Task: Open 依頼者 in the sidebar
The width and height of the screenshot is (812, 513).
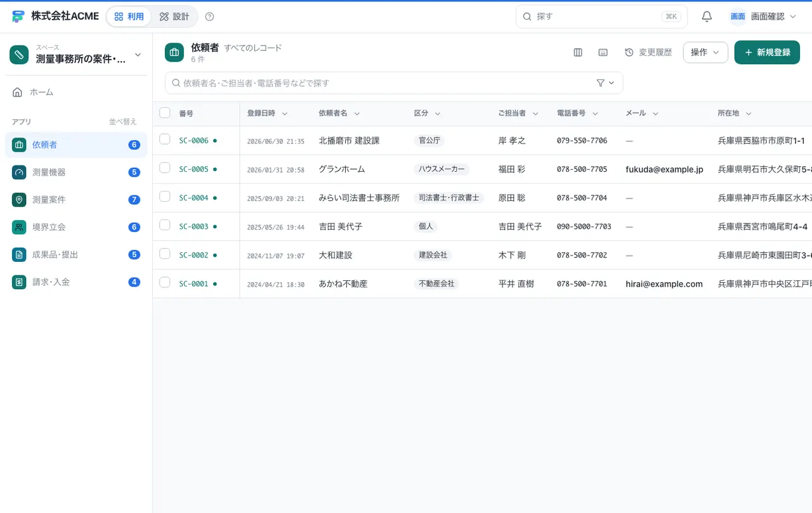Action: [76, 145]
